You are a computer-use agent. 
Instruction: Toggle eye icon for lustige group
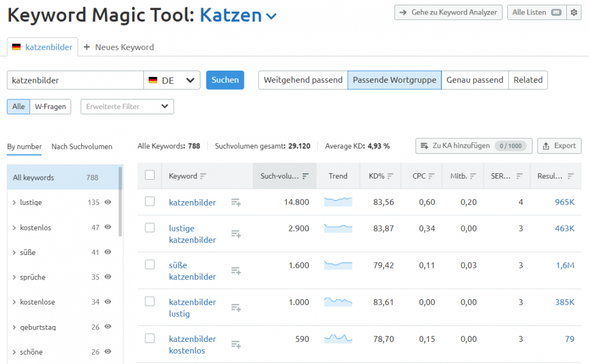(x=108, y=202)
